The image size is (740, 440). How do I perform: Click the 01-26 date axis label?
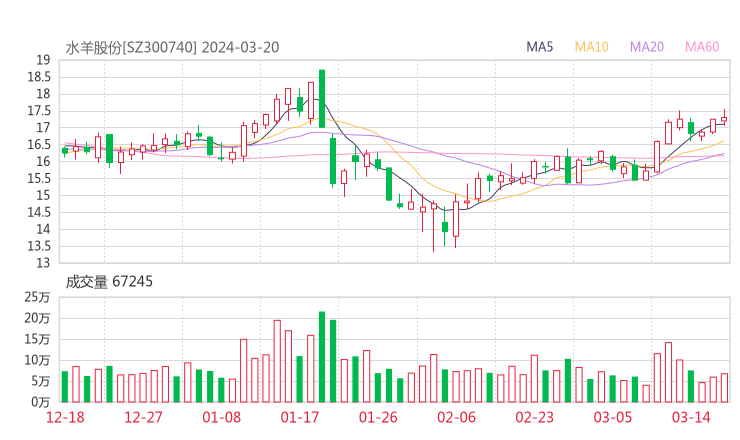[378, 417]
